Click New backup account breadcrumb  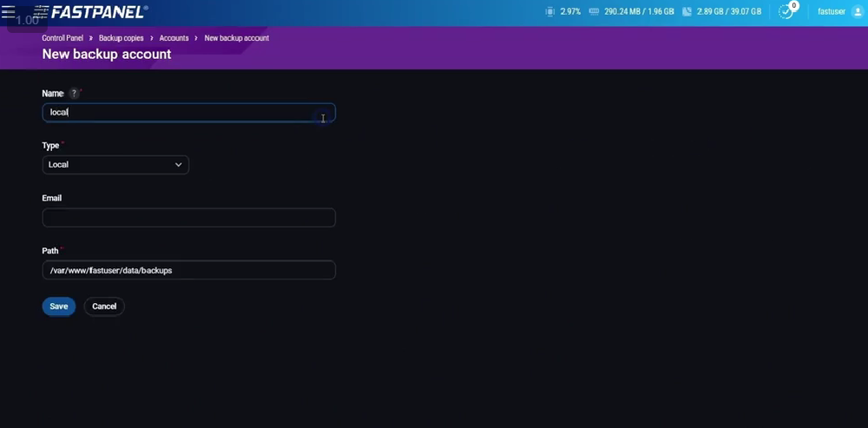(x=237, y=38)
